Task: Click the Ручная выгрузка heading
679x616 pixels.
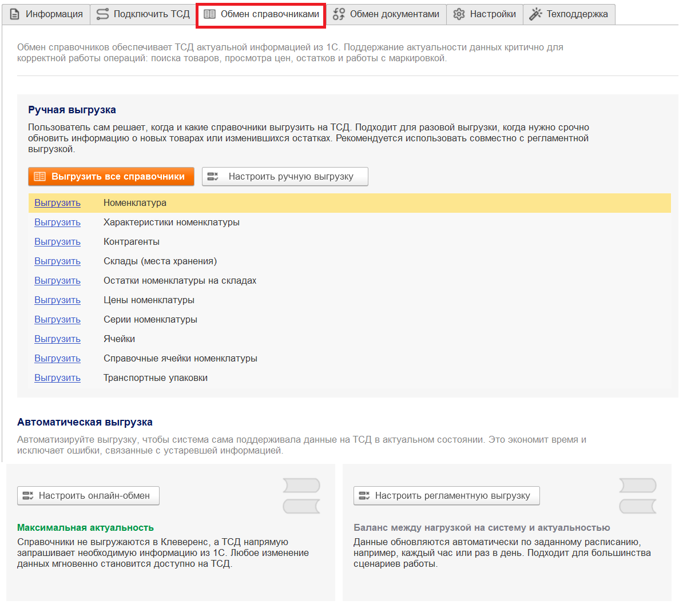Action: pos(72,110)
